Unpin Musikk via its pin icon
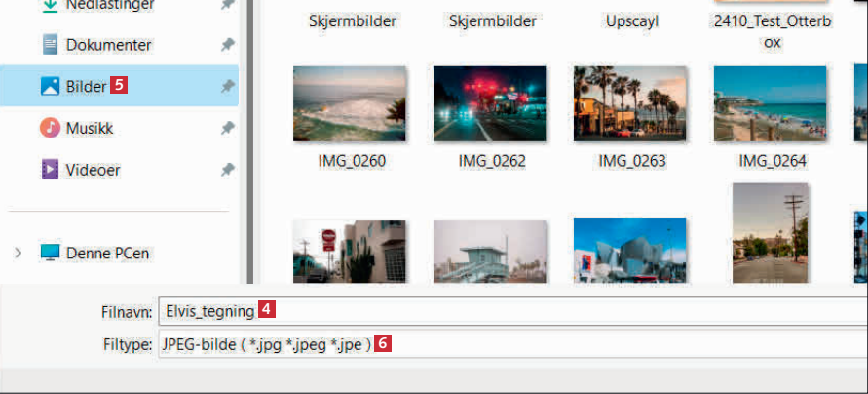Image resolution: width=868 pixels, height=394 pixels. click(228, 129)
